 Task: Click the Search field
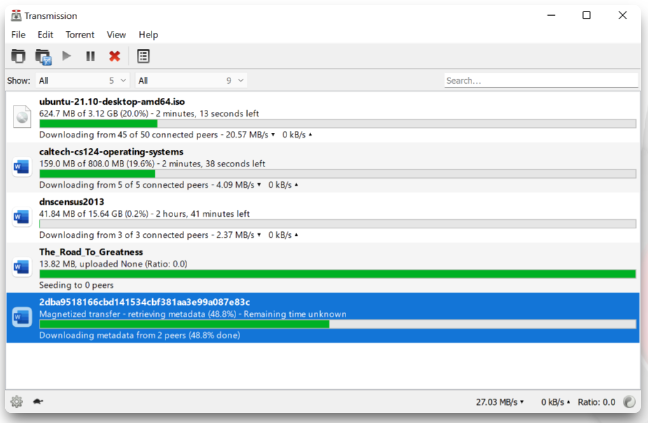point(541,81)
